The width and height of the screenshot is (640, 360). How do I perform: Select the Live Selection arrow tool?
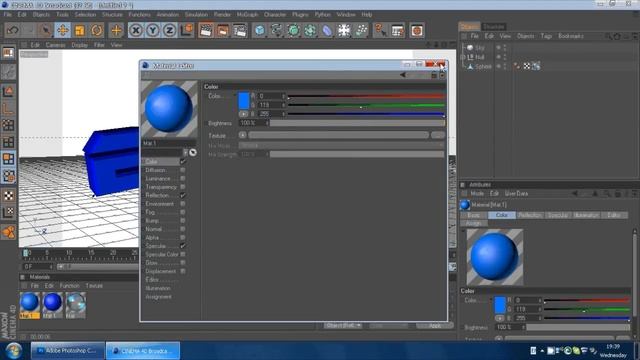pyautogui.click(x=46, y=30)
